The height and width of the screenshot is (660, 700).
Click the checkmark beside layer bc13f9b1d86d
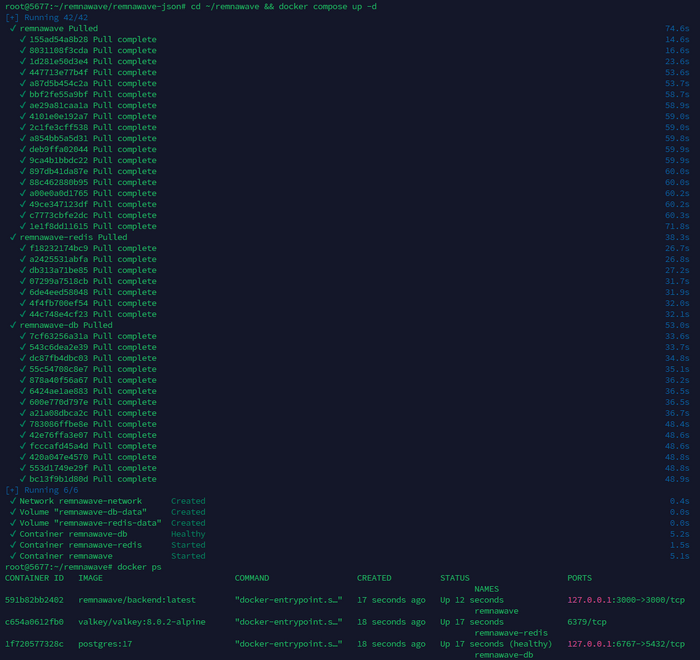click(23, 479)
